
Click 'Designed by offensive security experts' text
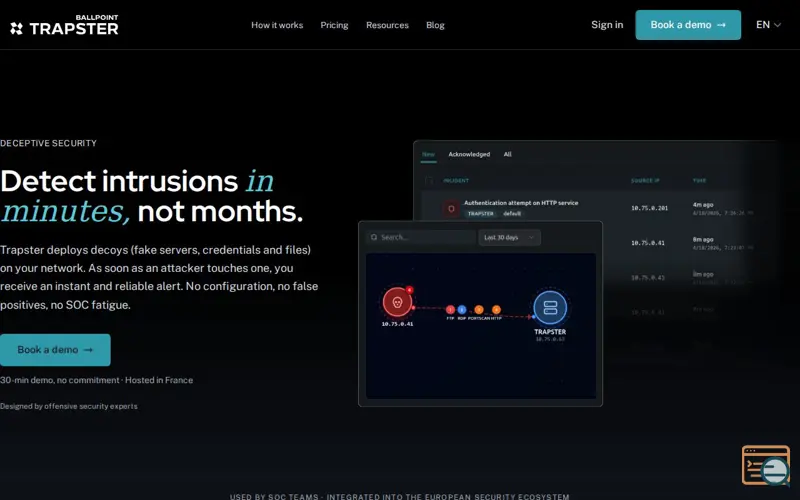click(69, 406)
